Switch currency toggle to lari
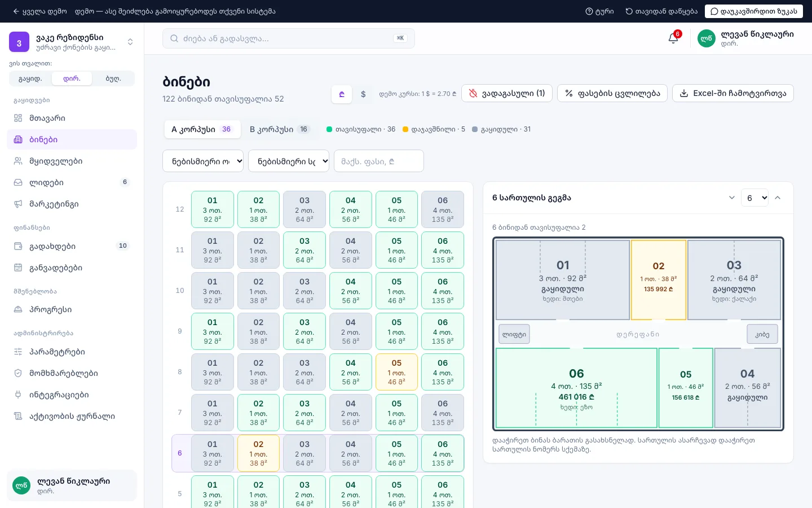The width and height of the screenshot is (812, 508). tap(342, 94)
